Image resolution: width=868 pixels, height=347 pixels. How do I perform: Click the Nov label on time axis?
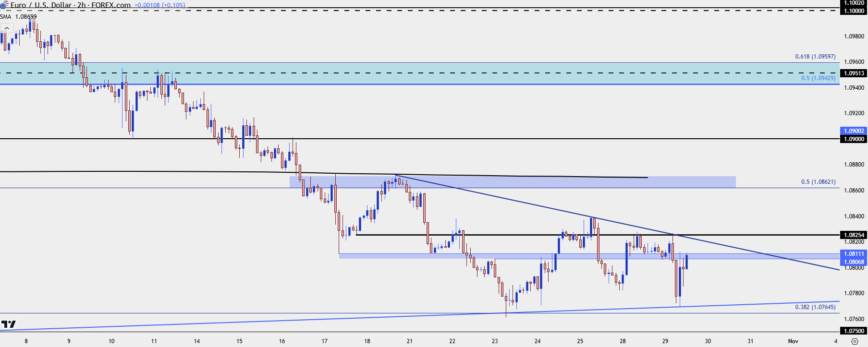click(x=793, y=341)
